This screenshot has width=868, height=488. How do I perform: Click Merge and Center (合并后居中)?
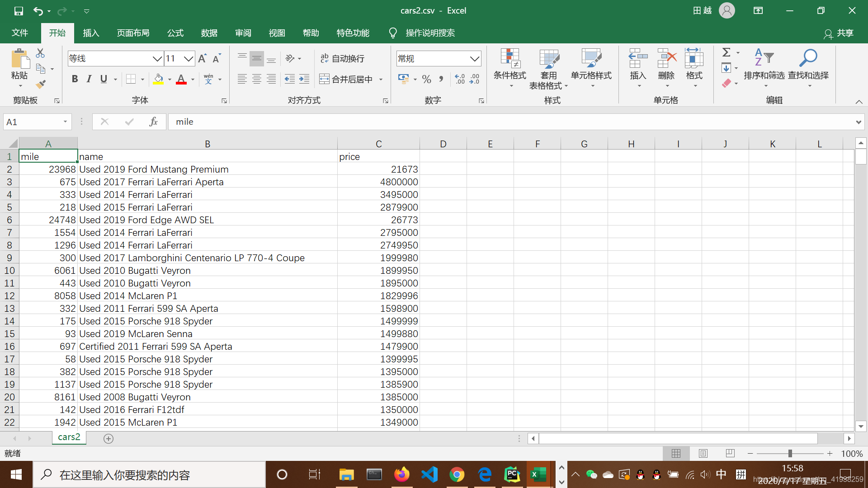click(346, 80)
